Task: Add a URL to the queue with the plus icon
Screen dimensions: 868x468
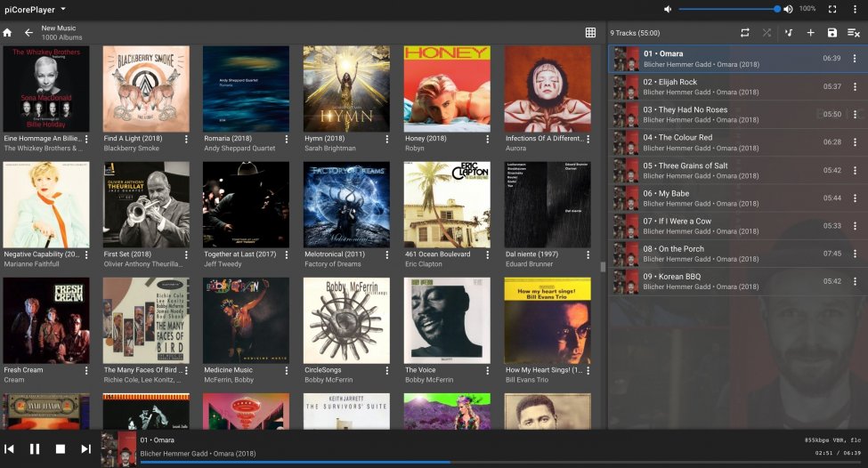Action: (x=810, y=33)
